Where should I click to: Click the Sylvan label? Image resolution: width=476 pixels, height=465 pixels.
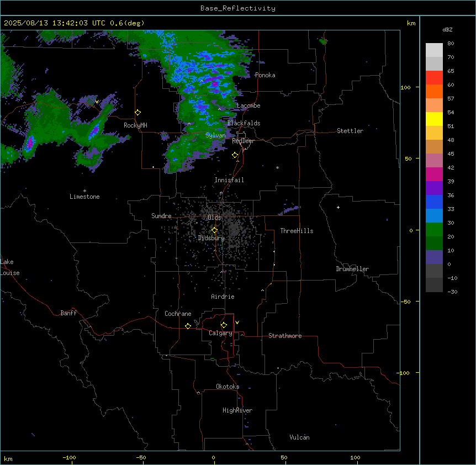tap(215, 135)
